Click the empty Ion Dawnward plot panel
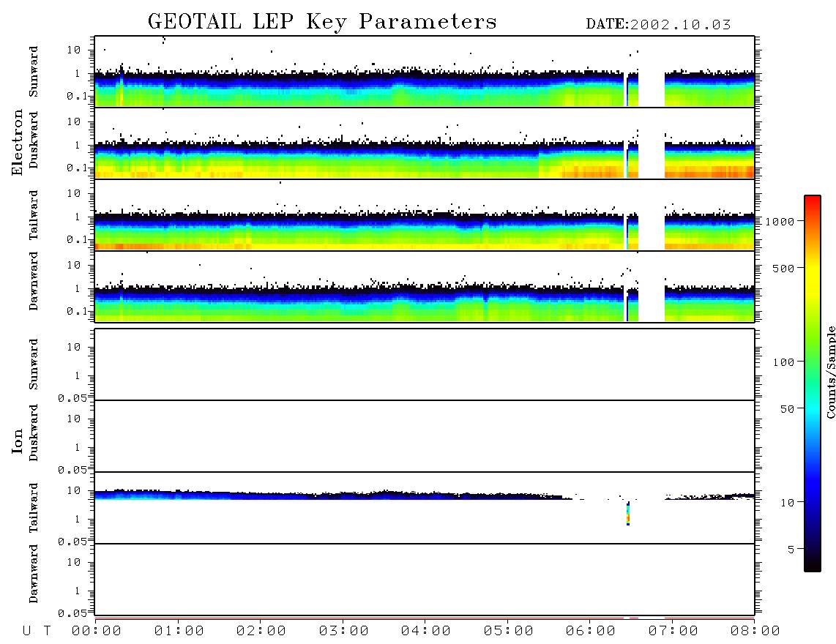 (425, 580)
